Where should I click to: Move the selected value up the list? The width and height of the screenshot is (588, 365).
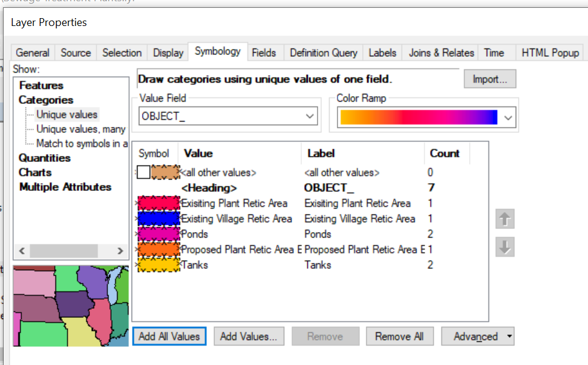(x=505, y=219)
